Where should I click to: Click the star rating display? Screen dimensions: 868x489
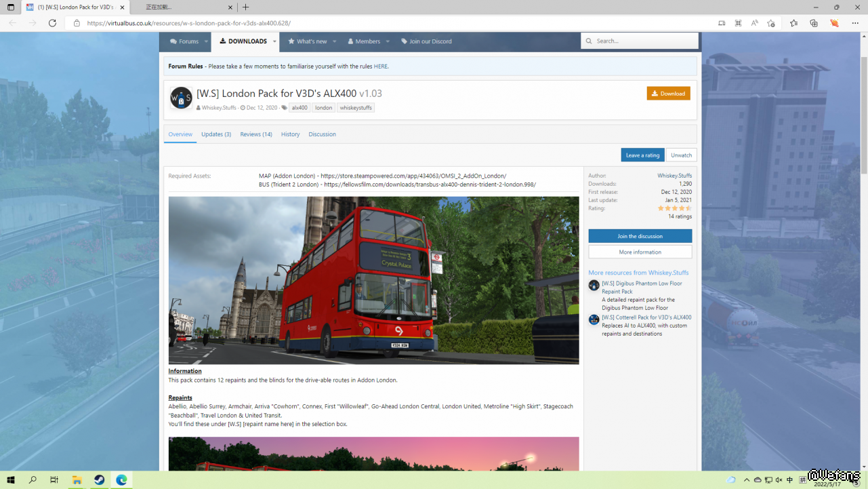click(x=674, y=208)
